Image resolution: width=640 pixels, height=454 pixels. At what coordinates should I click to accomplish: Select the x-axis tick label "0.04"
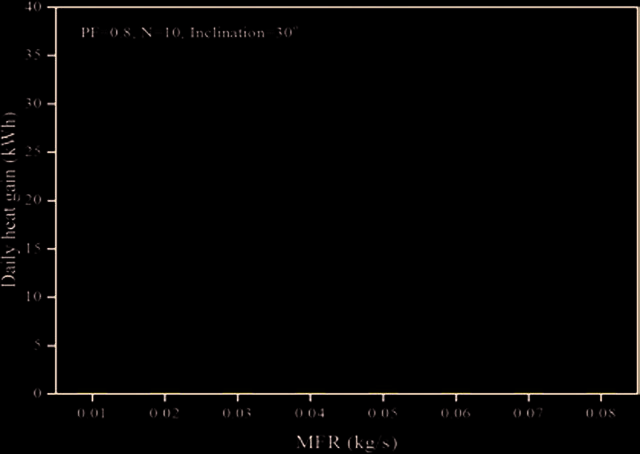click(x=310, y=414)
